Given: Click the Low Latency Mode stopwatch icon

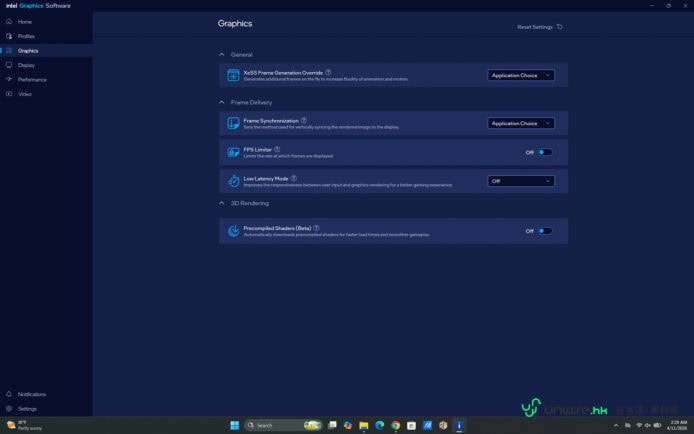Looking at the screenshot, I should [x=233, y=181].
